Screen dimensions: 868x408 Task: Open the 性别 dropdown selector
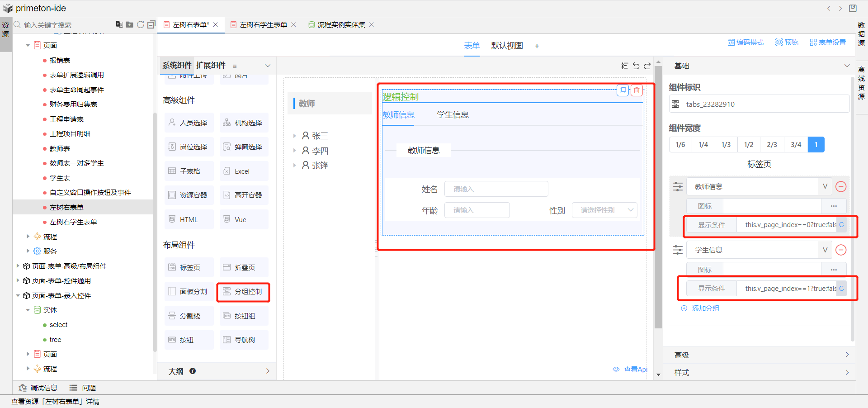pyautogui.click(x=604, y=210)
